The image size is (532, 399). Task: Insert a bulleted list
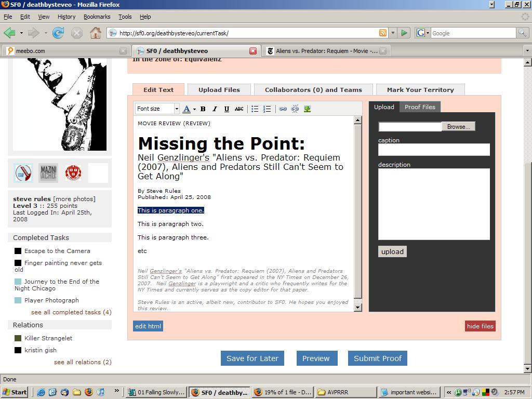pos(255,109)
